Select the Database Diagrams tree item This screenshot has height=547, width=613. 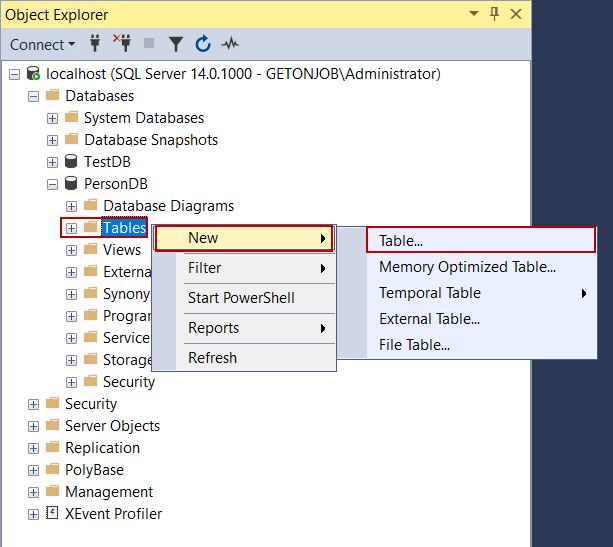(168, 206)
